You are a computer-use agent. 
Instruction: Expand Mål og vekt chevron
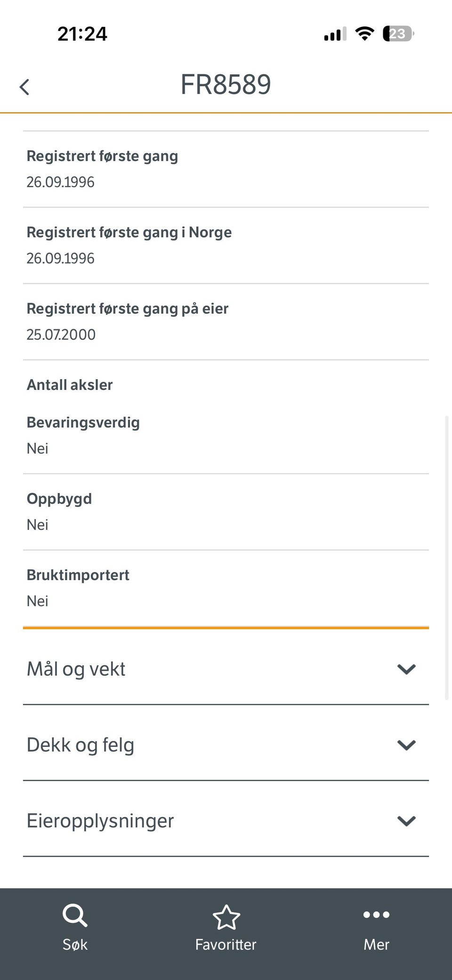[406, 669]
